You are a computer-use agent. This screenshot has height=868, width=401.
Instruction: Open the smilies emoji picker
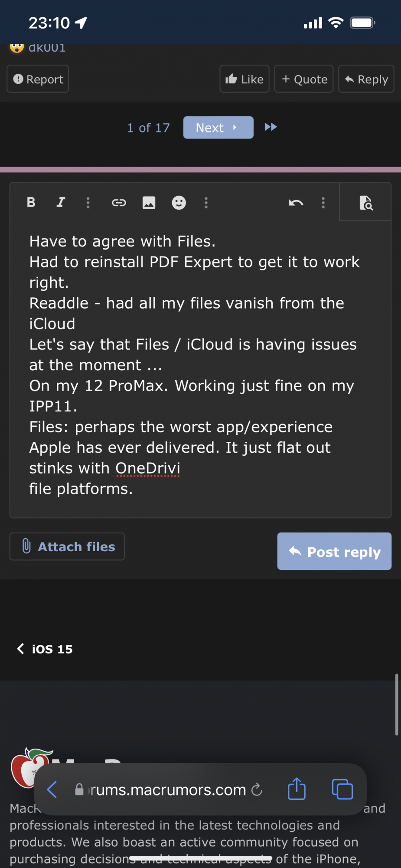(179, 203)
